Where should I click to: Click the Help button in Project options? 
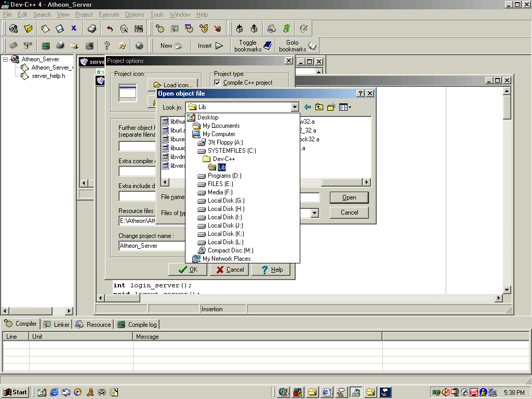pos(272,270)
